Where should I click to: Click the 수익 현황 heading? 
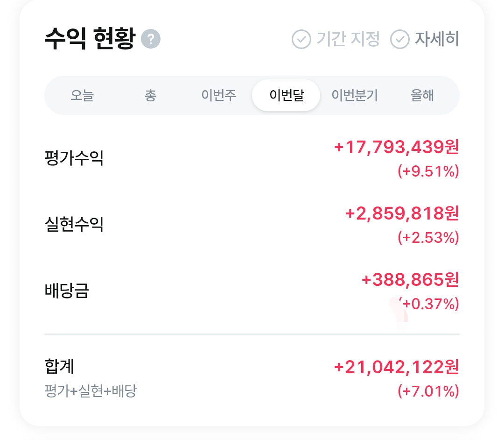(90, 39)
